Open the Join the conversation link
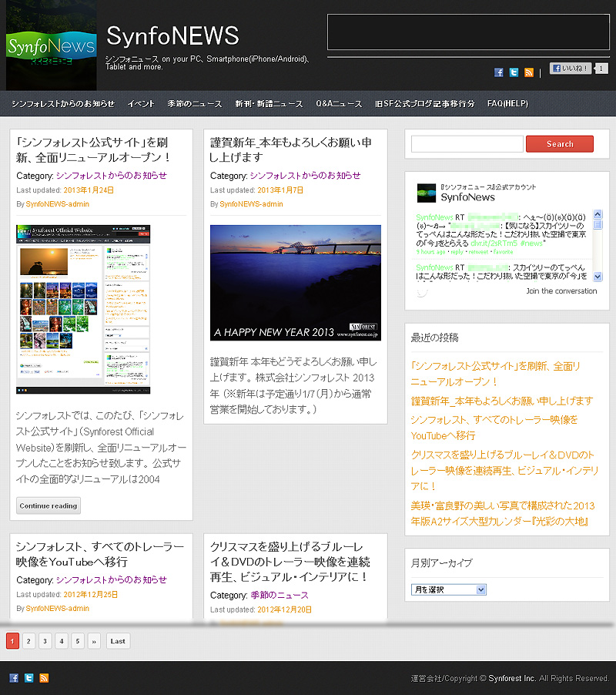This screenshot has width=616, height=695. point(561,291)
